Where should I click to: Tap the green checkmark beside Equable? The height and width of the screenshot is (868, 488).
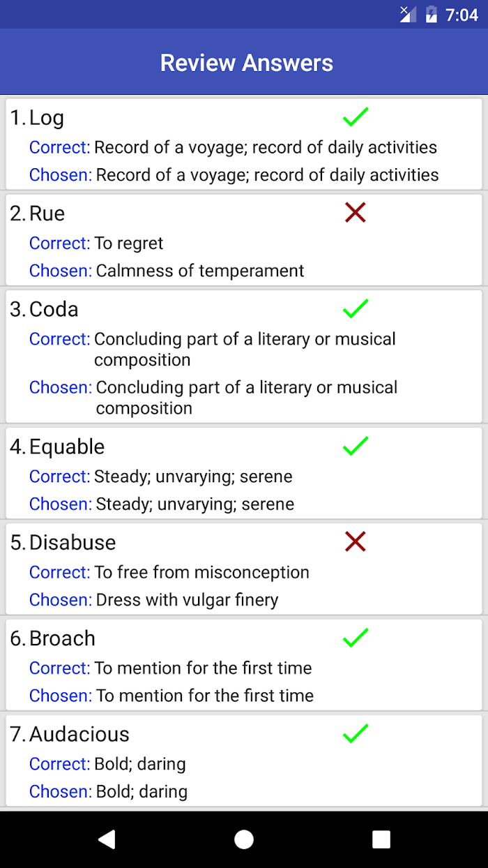356,446
